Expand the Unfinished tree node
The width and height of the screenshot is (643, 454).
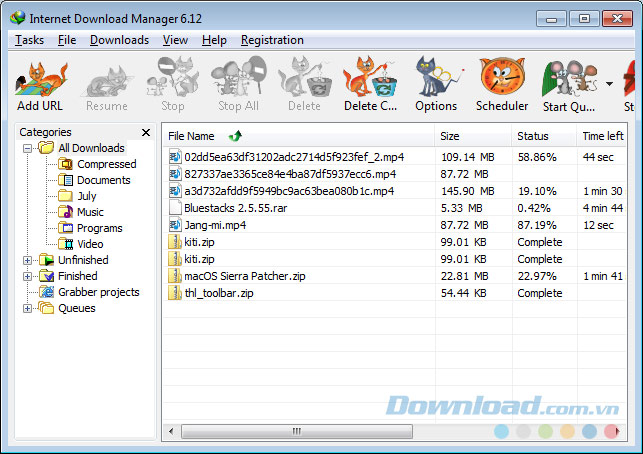click(x=27, y=260)
